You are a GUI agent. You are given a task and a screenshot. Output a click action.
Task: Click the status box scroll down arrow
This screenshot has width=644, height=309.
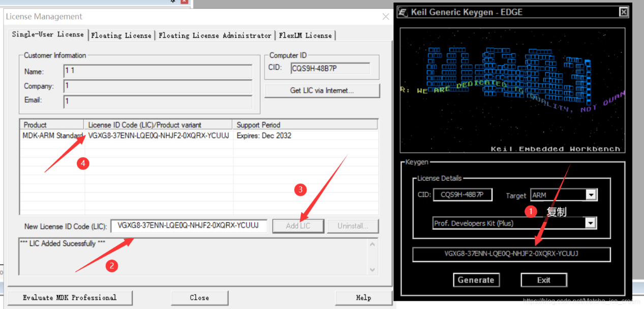click(373, 269)
